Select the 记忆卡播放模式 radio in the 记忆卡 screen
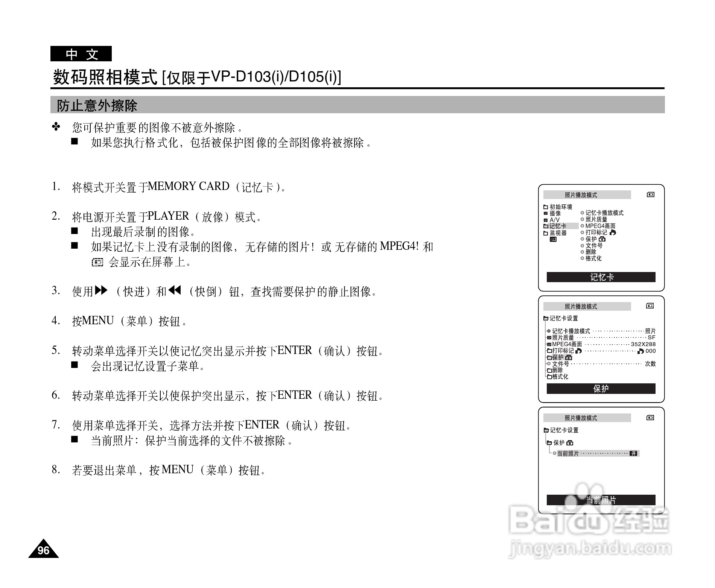The width and height of the screenshot is (715, 588). (583, 213)
